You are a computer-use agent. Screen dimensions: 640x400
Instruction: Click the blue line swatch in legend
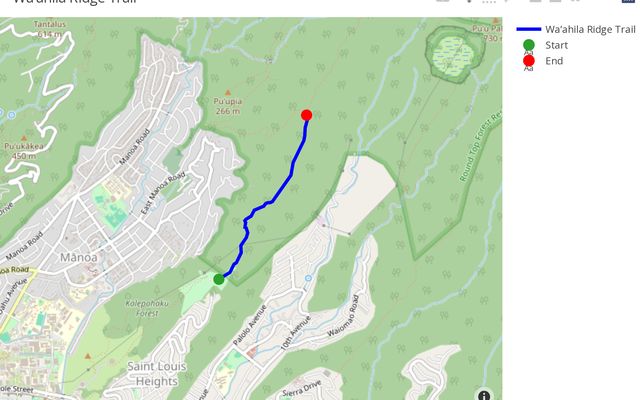tap(529, 29)
